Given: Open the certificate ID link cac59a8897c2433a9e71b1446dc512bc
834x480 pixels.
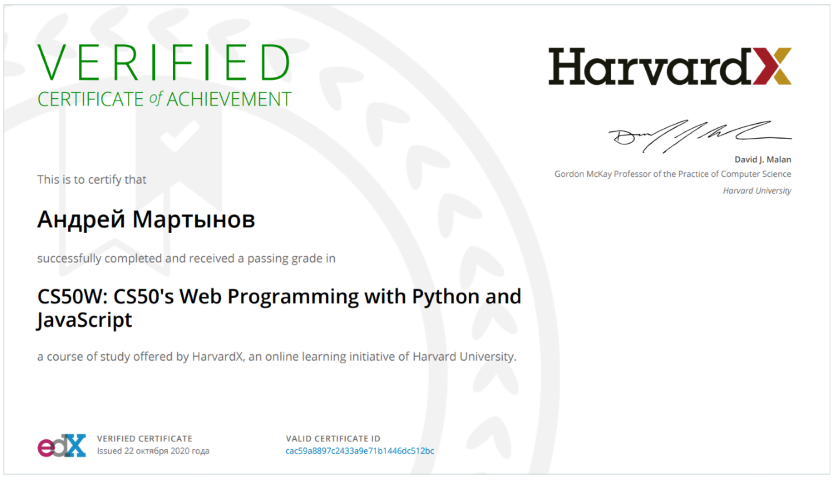Looking at the screenshot, I should tap(360, 451).
